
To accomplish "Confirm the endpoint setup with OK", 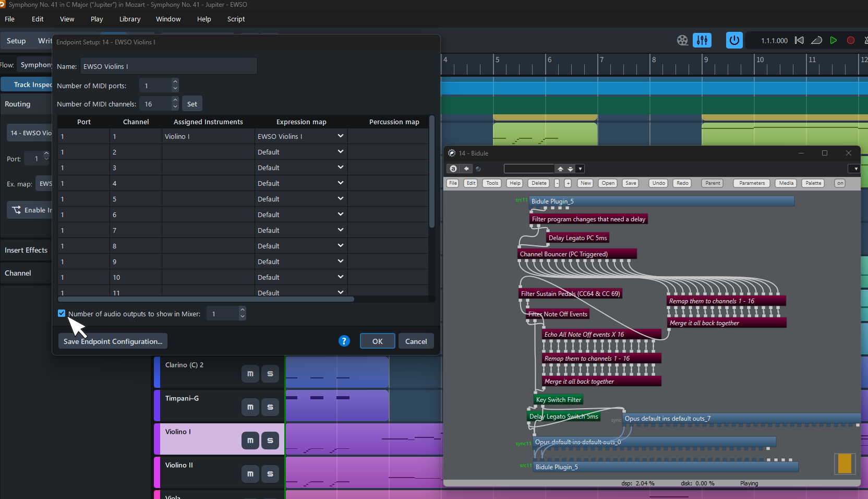I will coord(378,341).
